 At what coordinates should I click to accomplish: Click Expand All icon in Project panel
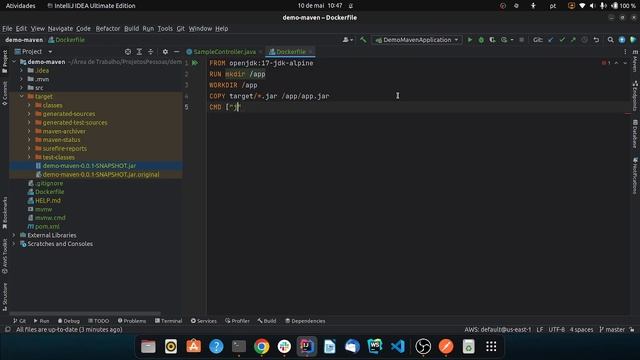click(x=139, y=52)
